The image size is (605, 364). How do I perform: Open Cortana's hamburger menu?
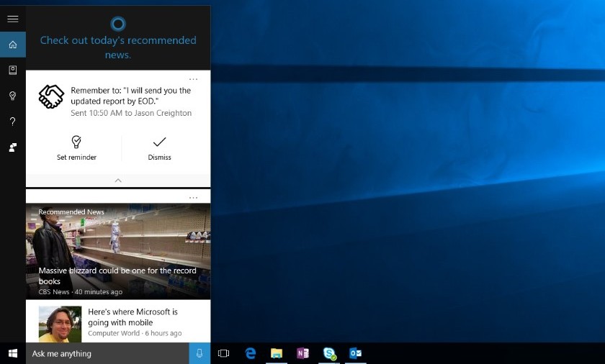coord(13,19)
